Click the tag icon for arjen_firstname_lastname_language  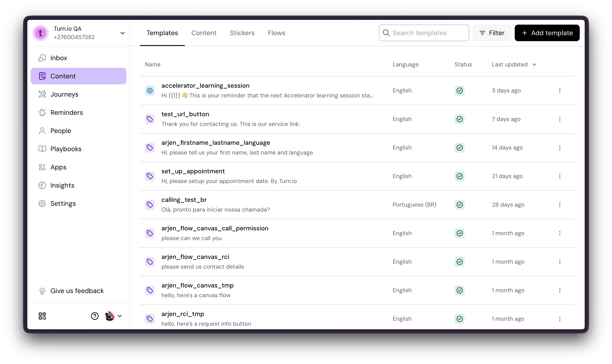tap(150, 148)
